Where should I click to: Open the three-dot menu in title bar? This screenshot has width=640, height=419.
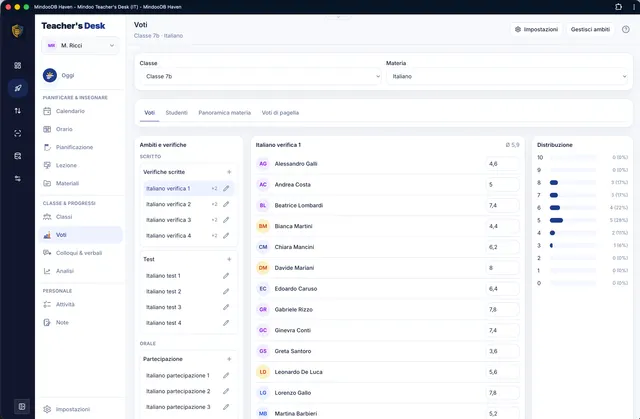click(x=634, y=7)
